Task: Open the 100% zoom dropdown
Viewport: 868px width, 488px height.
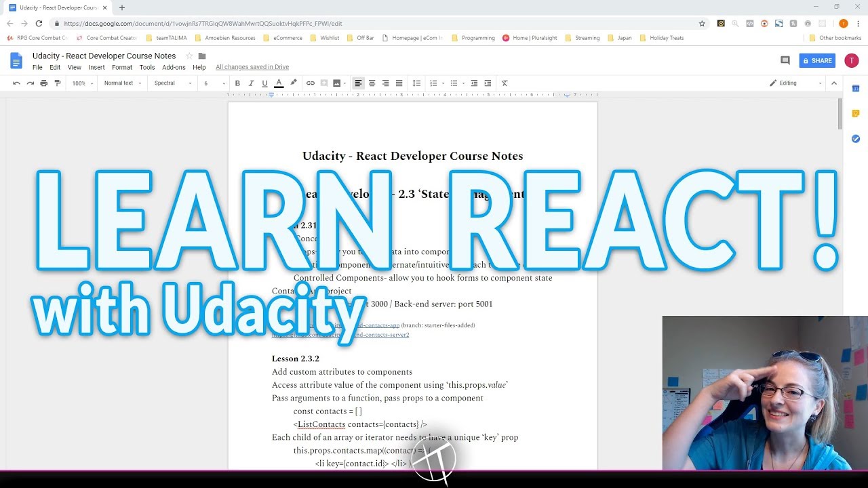Action: tap(83, 83)
